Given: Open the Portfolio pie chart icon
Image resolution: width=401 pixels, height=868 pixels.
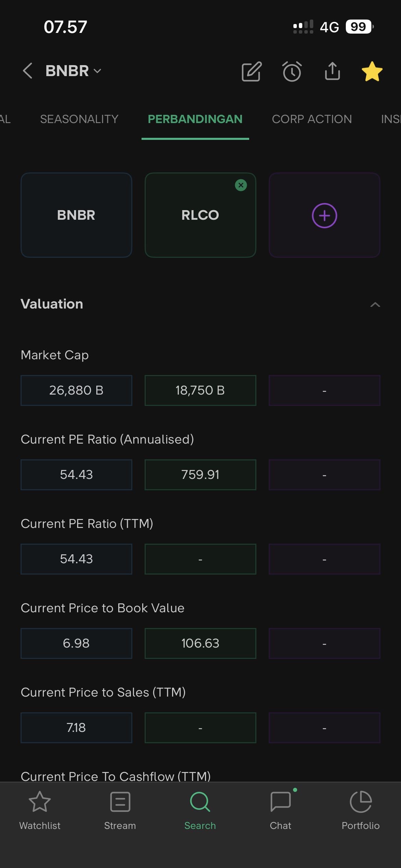Looking at the screenshot, I should 361,802.
